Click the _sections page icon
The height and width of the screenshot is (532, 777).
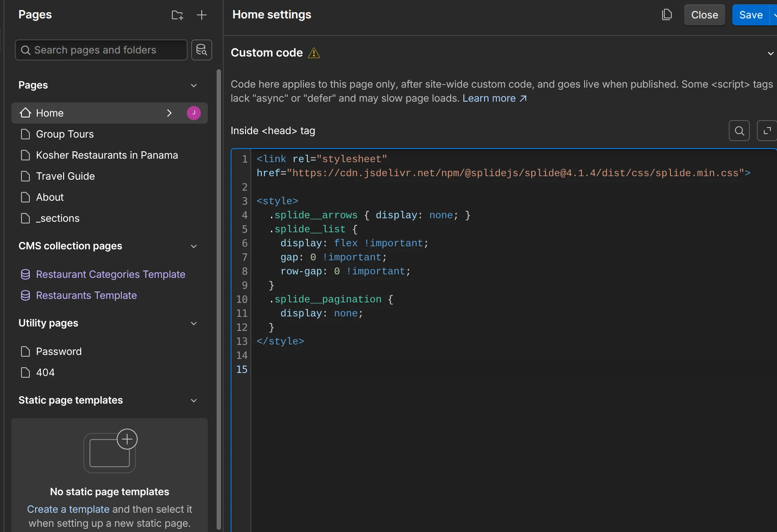point(25,218)
